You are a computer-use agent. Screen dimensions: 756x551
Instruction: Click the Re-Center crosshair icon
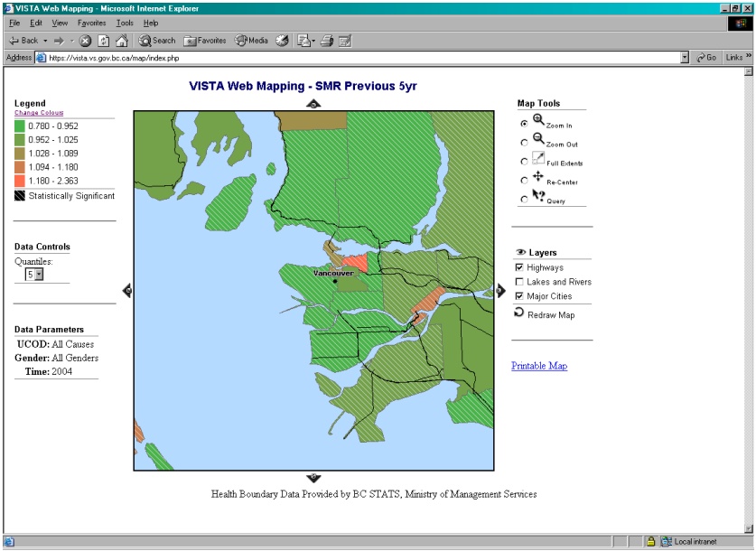(538, 177)
